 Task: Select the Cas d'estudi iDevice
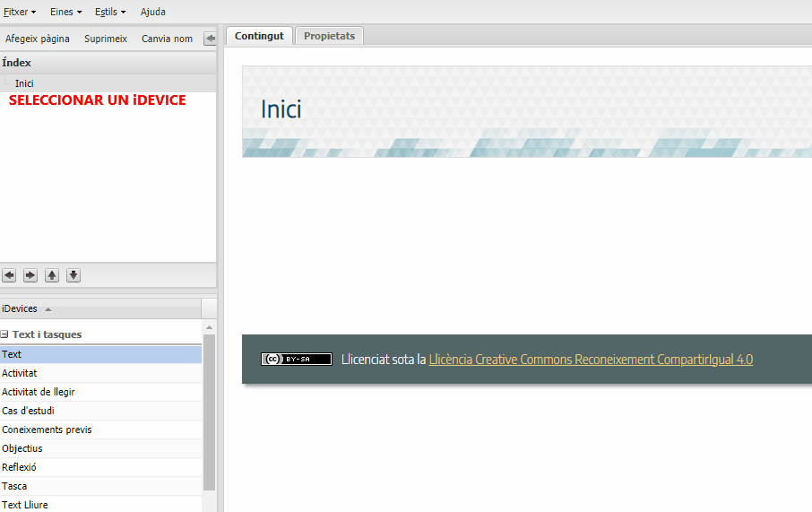click(100, 411)
